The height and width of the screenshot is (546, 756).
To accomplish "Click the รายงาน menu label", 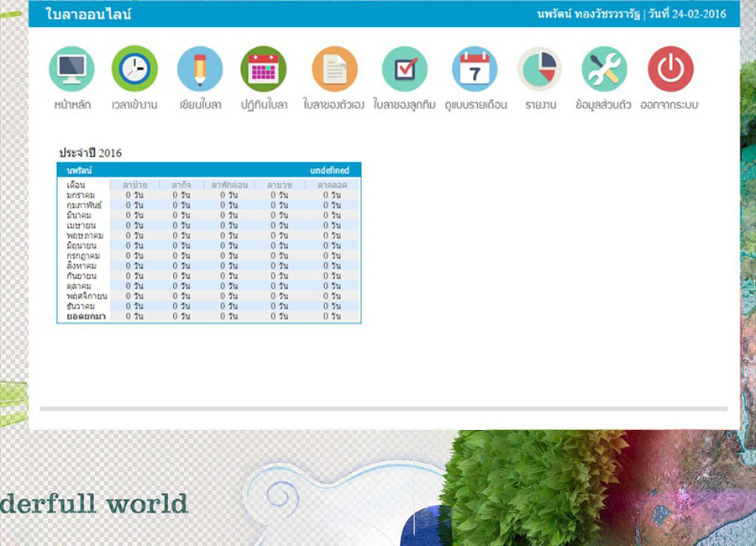I will (540, 105).
